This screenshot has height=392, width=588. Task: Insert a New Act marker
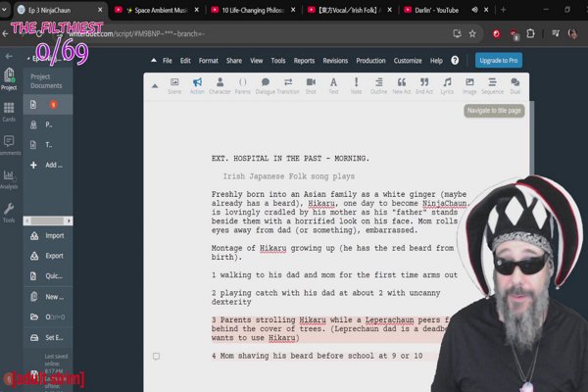coord(402,86)
